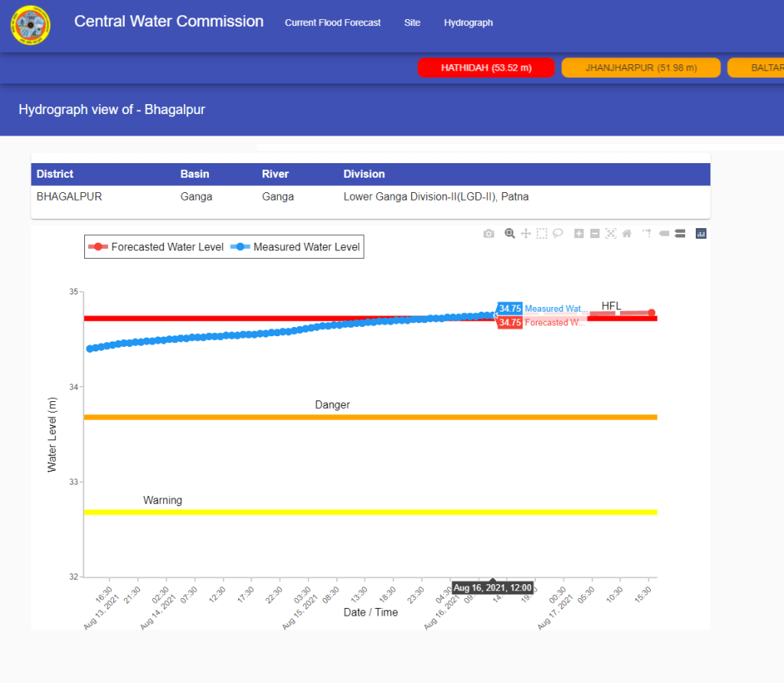Toggle spike lines on the chart
This screenshot has height=683, width=784.
tap(647, 234)
